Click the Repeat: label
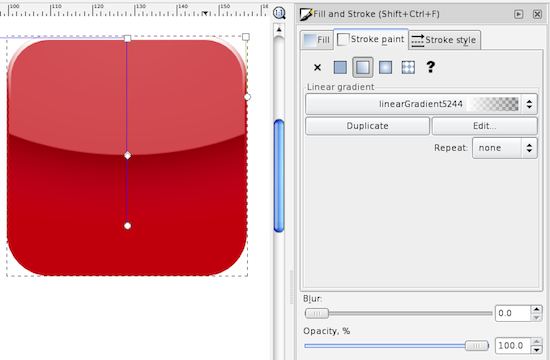The width and height of the screenshot is (550, 360). click(x=451, y=148)
